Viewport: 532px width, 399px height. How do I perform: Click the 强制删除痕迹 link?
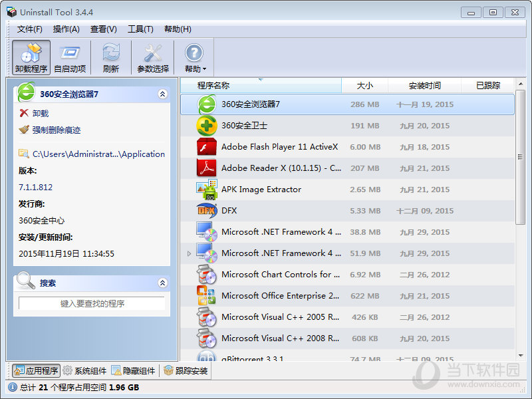(57, 130)
